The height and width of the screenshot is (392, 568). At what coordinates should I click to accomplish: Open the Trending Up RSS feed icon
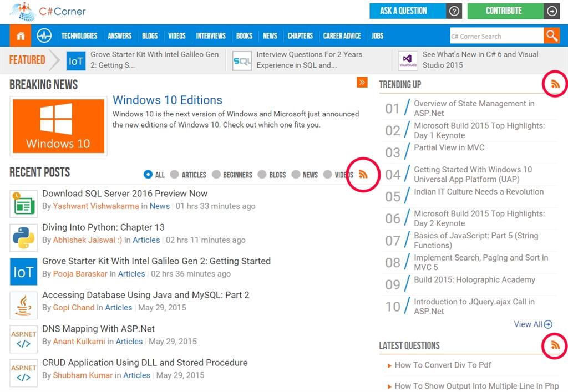coord(555,84)
